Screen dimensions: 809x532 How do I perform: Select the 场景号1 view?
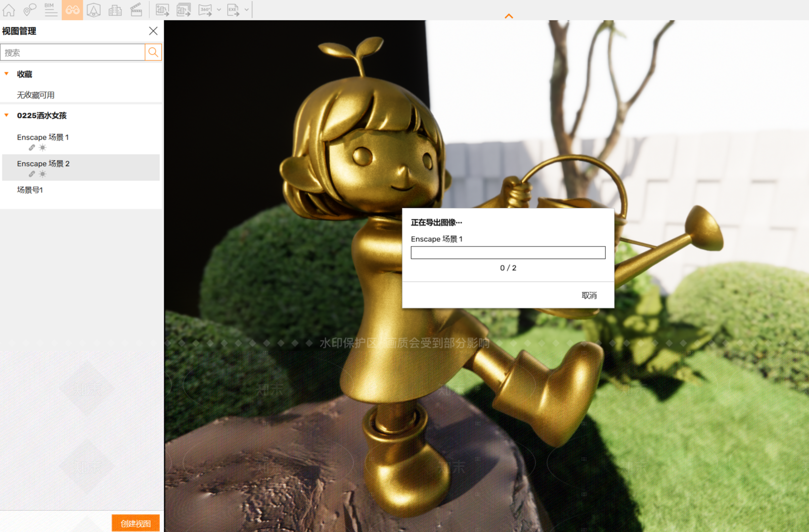pyautogui.click(x=30, y=190)
